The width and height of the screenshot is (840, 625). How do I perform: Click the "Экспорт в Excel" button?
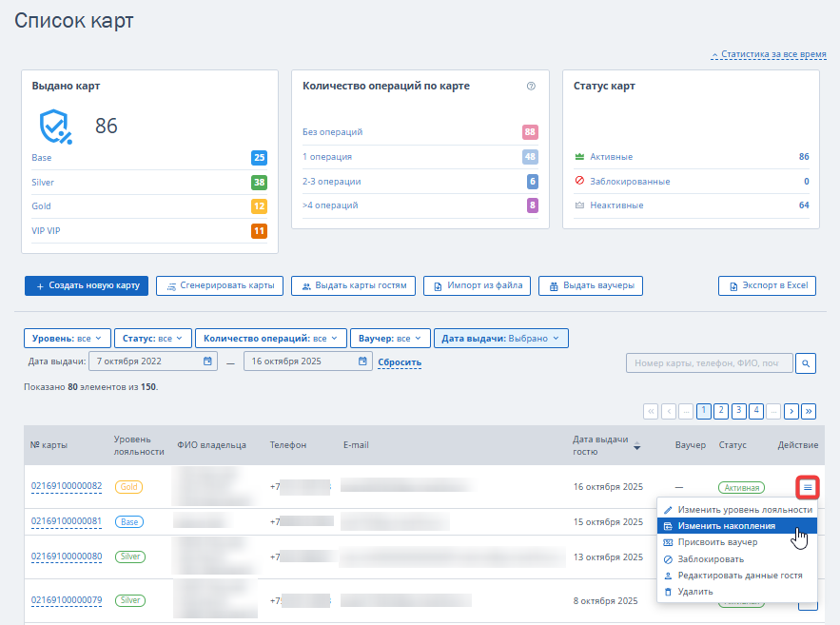tap(766, 285)
